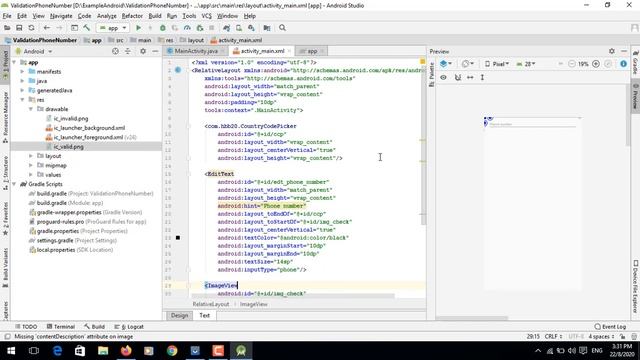The image size is (640, 360).
Task: Open Project tree settings gear
Action: coord(143,51)
